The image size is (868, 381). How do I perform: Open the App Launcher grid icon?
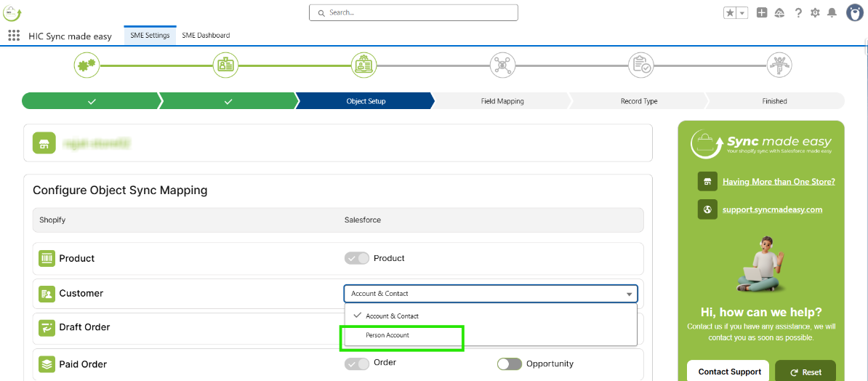point(14,36)
